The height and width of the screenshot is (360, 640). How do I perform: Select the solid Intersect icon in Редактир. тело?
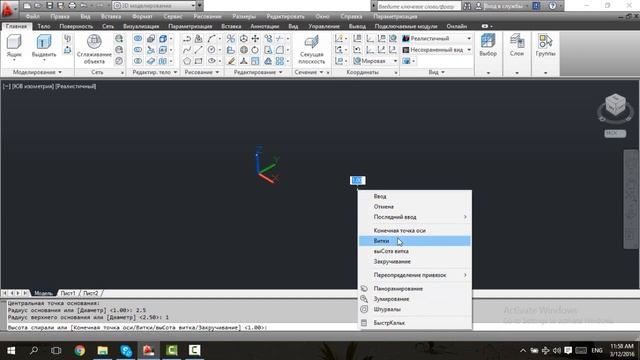coord(138,61)
